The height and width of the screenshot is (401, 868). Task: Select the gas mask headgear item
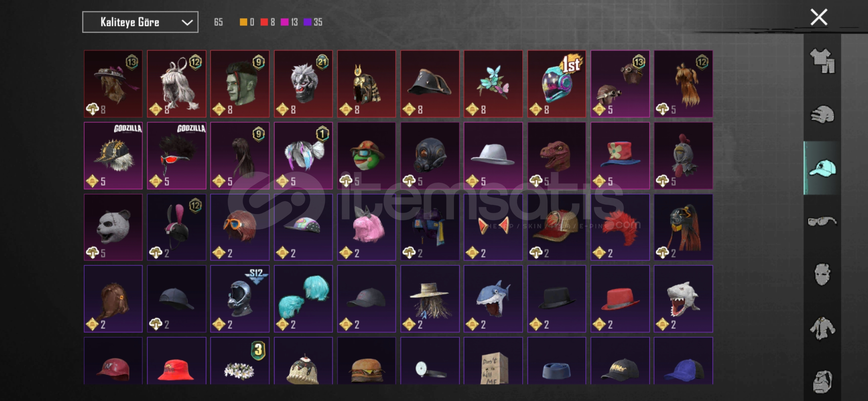pos(430,156)
